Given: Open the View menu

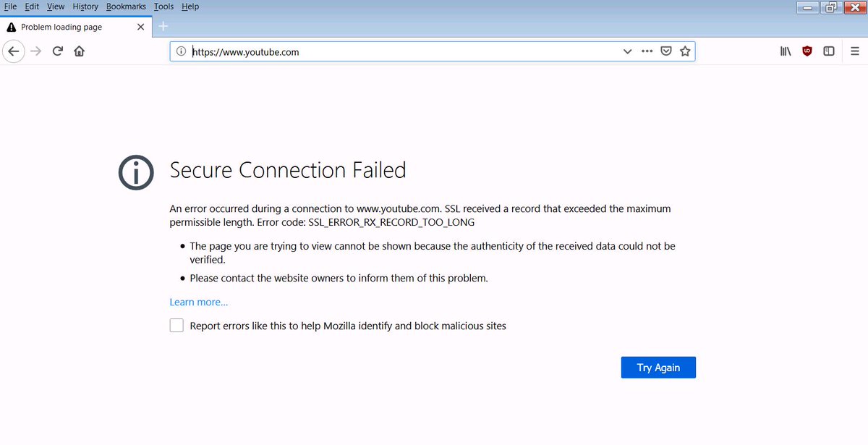Looking at the screenshot, I should [x=56, y=7].
